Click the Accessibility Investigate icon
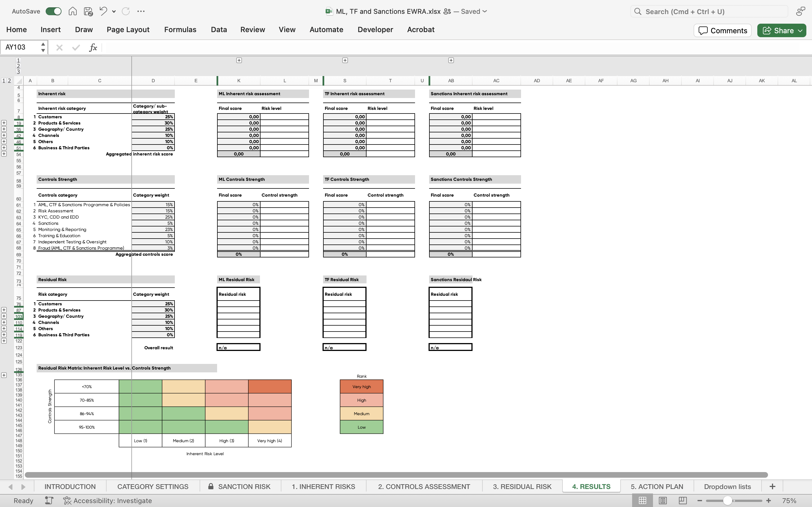 tap(67, 500)
